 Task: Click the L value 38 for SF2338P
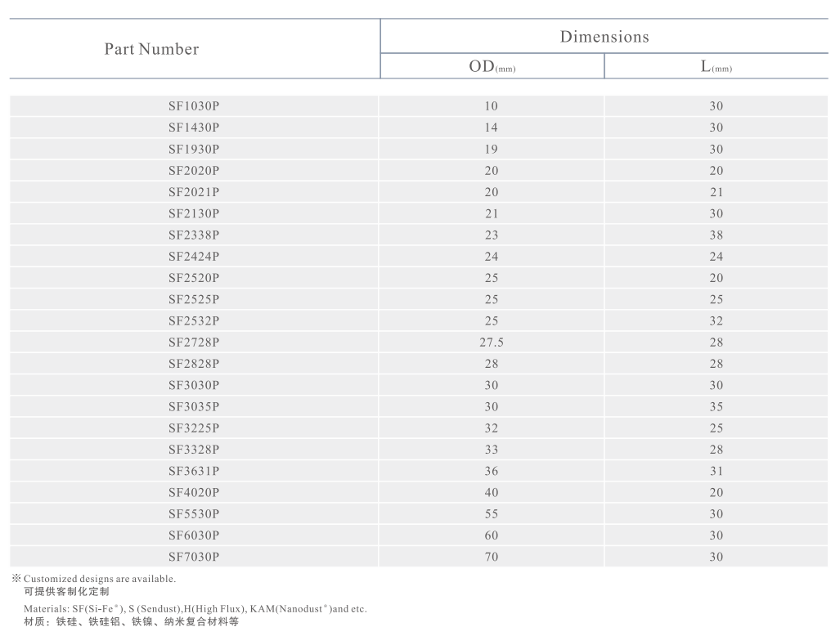tap(716, 235)
